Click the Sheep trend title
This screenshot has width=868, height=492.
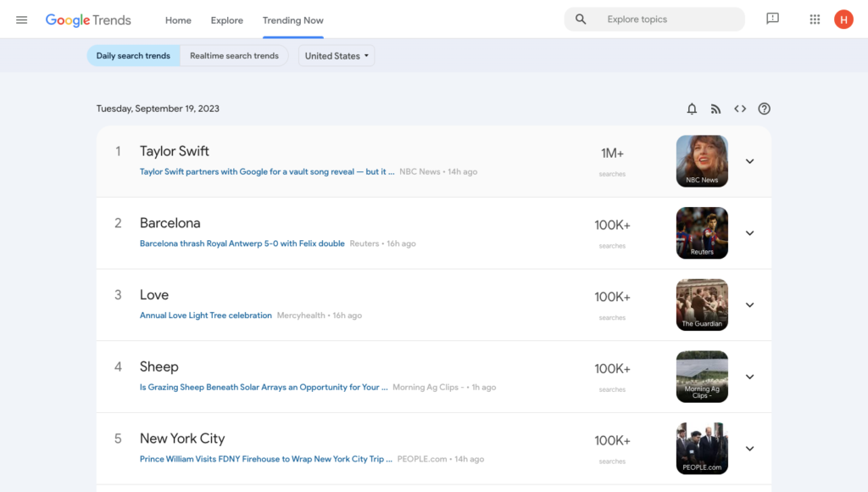click(159, 366)
